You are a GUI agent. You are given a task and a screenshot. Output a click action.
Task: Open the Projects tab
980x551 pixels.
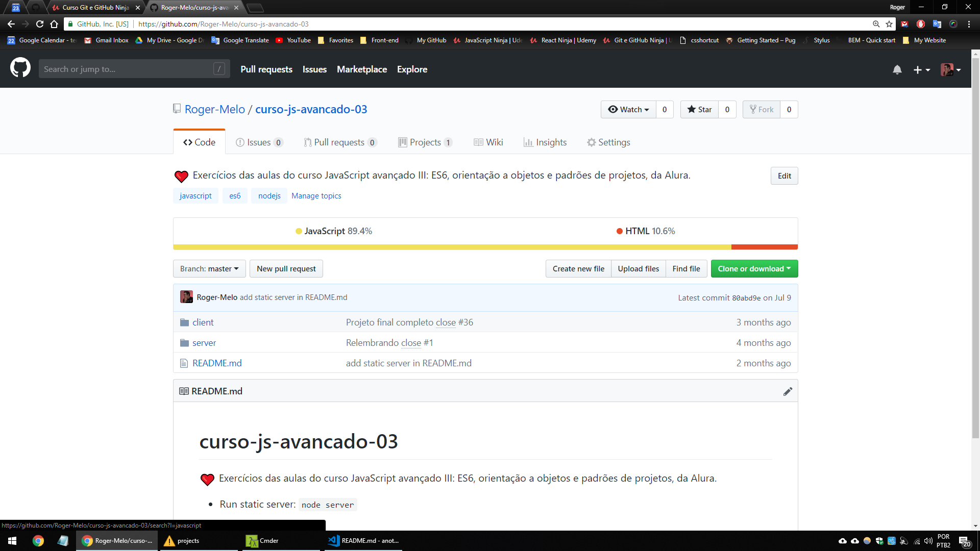pos(425,142)
